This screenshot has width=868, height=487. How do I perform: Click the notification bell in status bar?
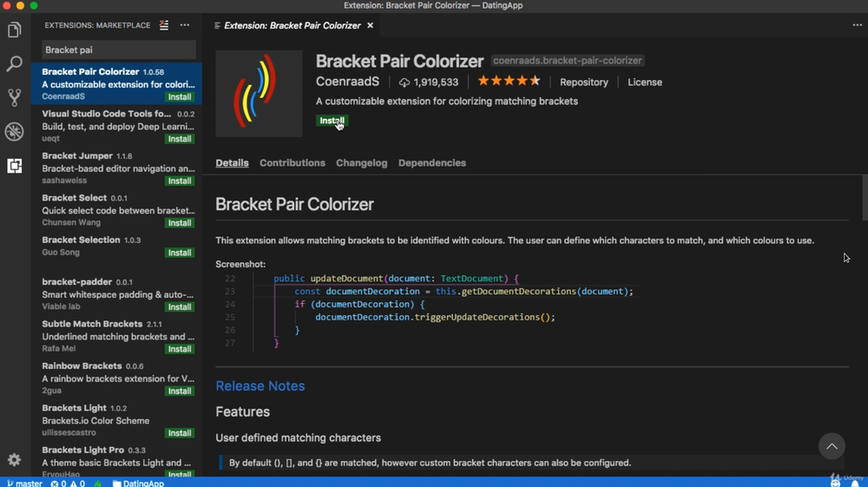(855, 483)
